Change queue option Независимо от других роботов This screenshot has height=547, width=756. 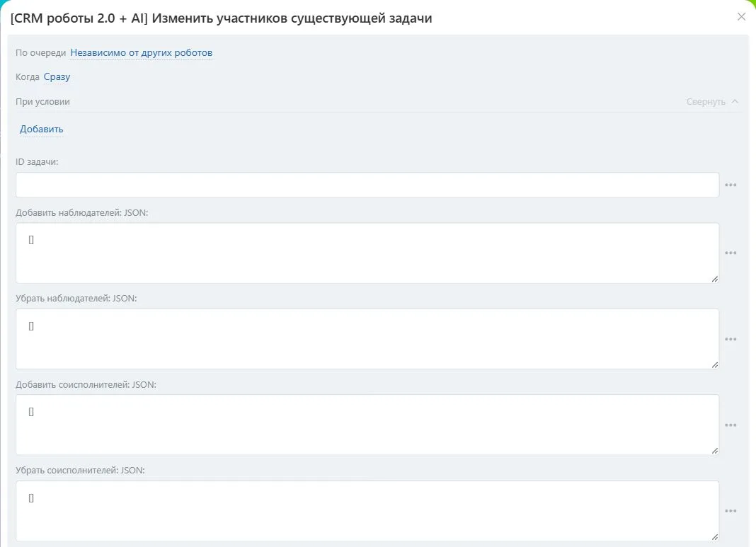pos(142,52)
